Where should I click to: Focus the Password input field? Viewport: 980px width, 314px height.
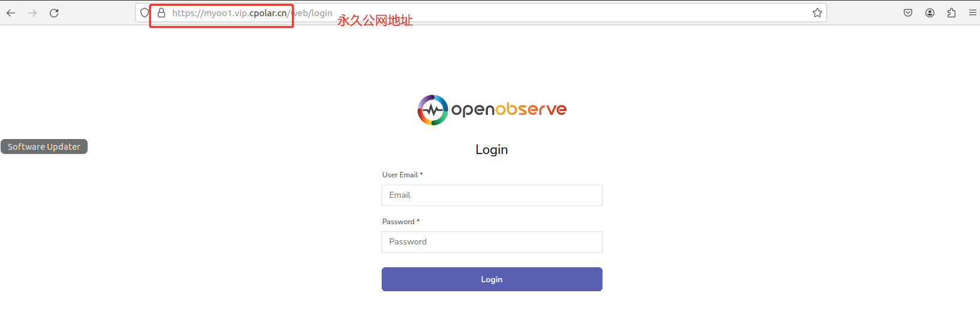(x=492, y=242)
